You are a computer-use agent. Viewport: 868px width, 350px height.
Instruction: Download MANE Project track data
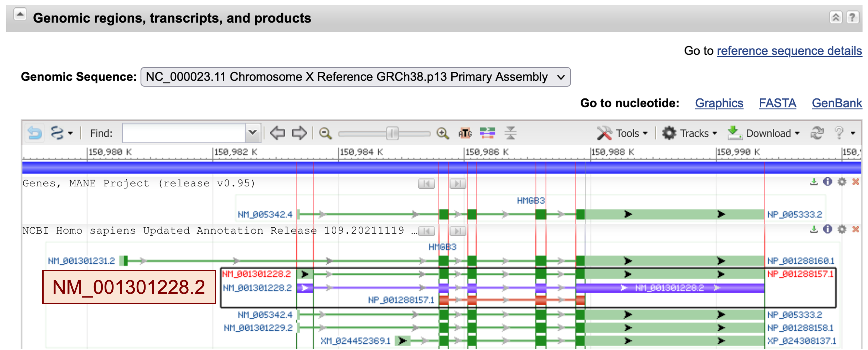pyautogui.click(x=814, y=182)
